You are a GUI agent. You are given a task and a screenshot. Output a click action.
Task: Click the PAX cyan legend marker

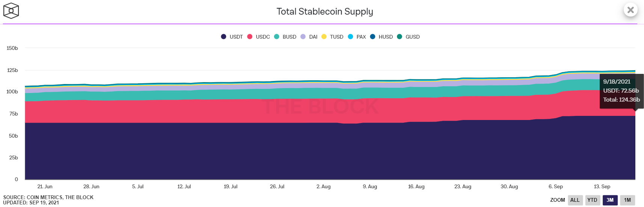(x=350, y=37)
